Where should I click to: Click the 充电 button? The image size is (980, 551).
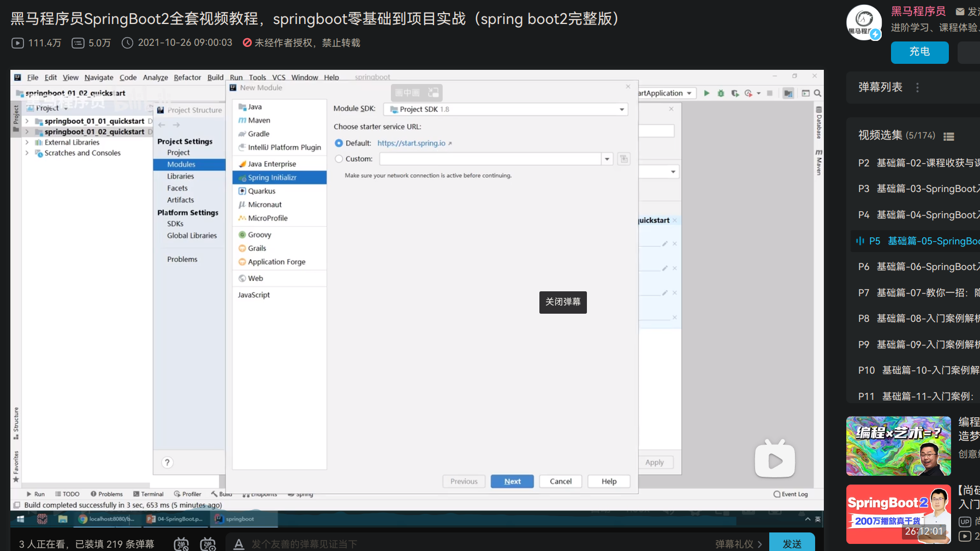tap(920, 52)
